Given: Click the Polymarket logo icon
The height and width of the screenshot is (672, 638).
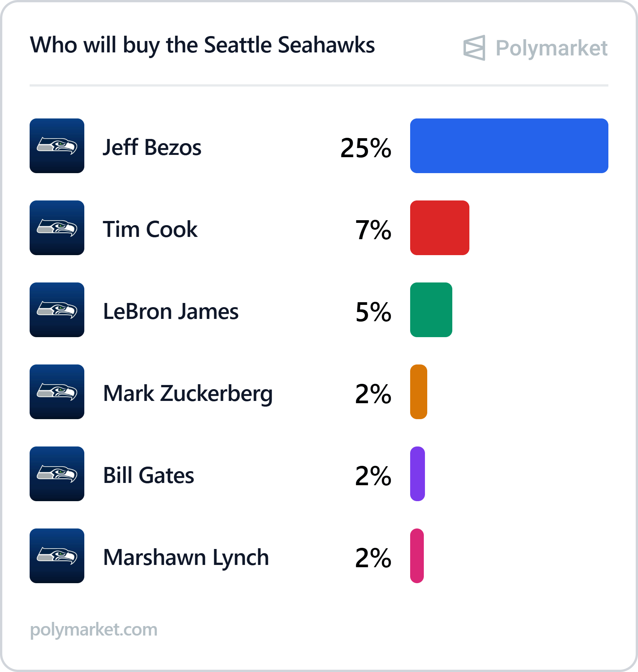Looking at the screenshot, I should point(474,48).
